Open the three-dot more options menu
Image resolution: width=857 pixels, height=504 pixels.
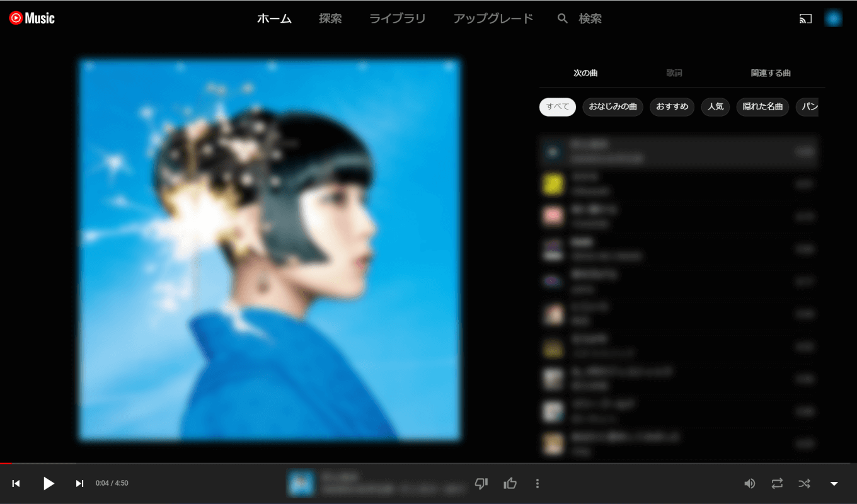537,483
